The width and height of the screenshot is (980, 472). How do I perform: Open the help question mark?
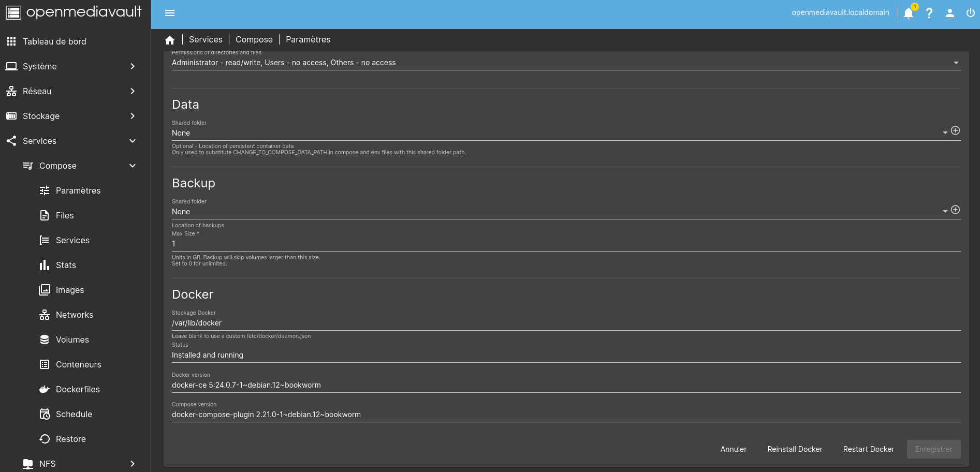(929, 13)
